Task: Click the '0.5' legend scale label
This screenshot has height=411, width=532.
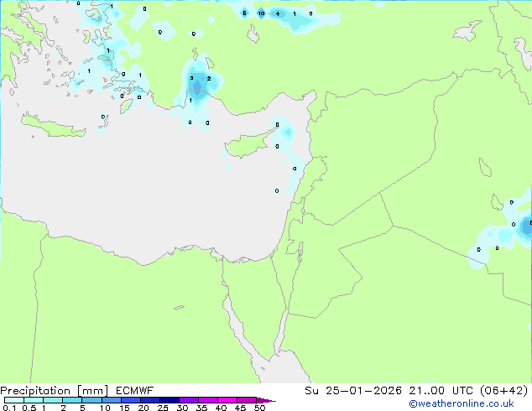Action: 29,408
